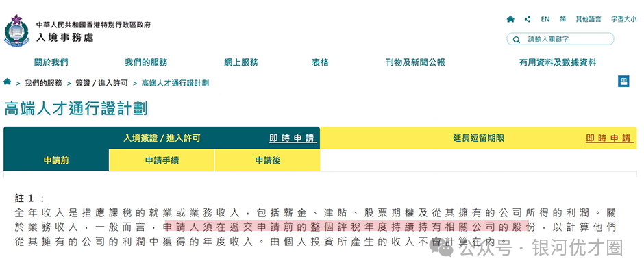Viewport: 644px width, 274px height.
Task: Select the 申請手續 tab
Action: pos(162,160)
